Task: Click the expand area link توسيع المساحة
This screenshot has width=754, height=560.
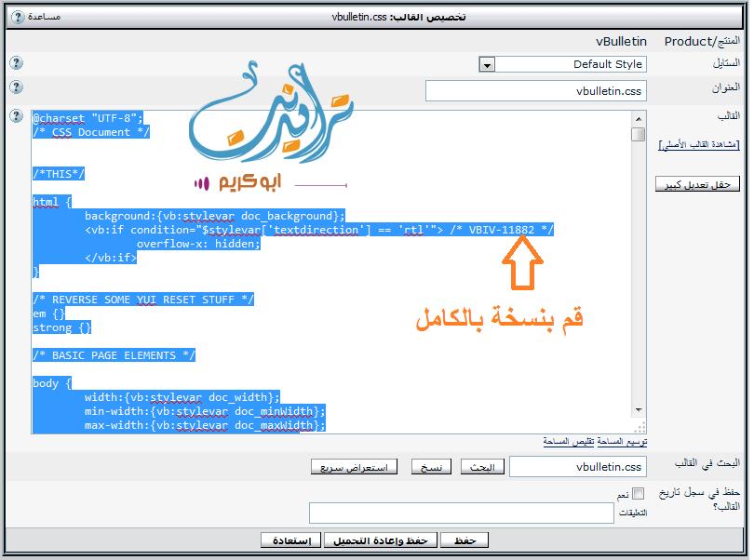Action: click(x=622, y=441)
